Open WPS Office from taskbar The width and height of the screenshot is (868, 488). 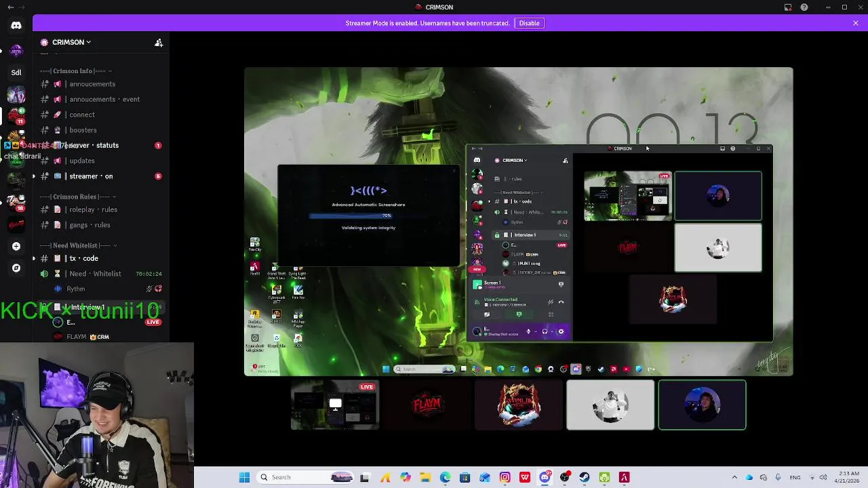[x=524, y=477]
